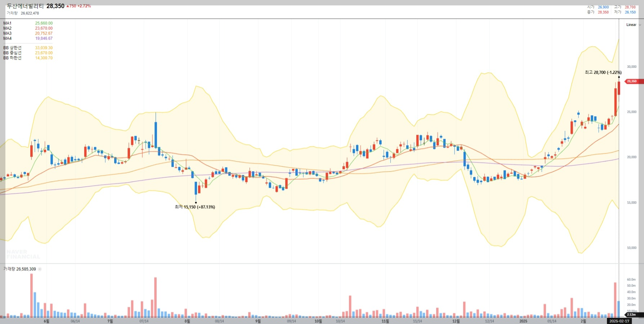Click the current price 28,350 in header
644x324 pixels.
click(x=55, y=6)
